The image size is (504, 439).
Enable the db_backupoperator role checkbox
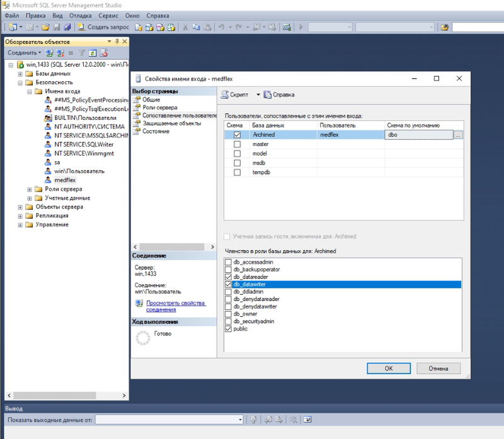point(228,270)
